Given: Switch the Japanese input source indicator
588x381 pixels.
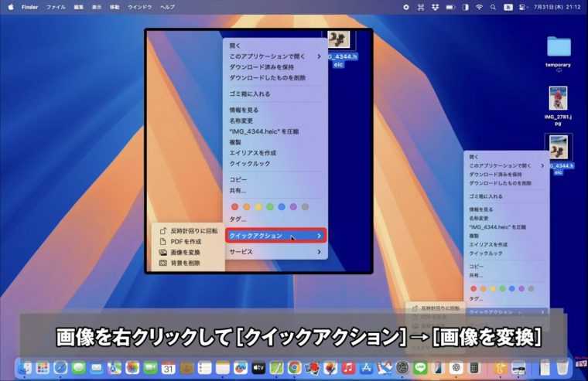Looking at the screenshot, I should [x=508, y=7].
